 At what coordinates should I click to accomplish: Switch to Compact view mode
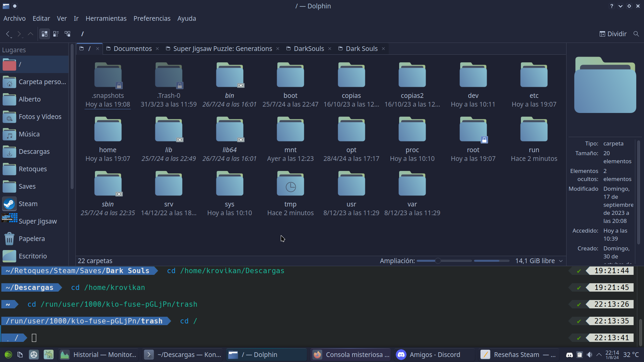56,34
